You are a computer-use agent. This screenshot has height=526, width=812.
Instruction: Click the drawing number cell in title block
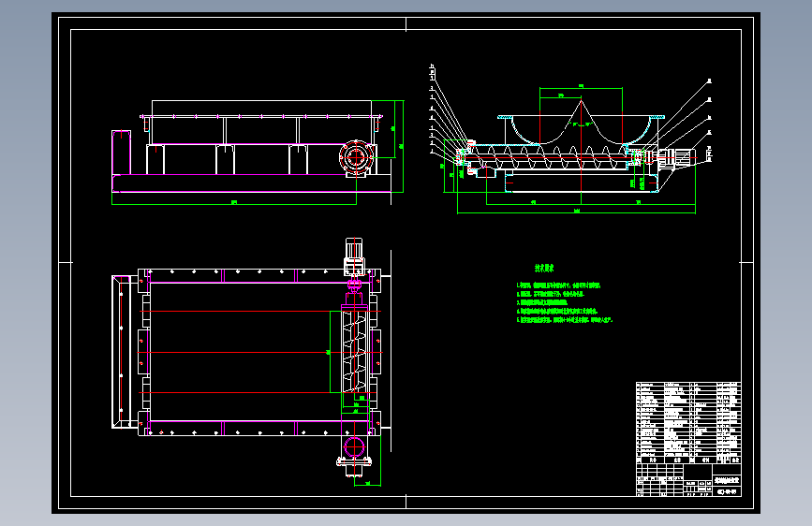(x=728, y=491)
